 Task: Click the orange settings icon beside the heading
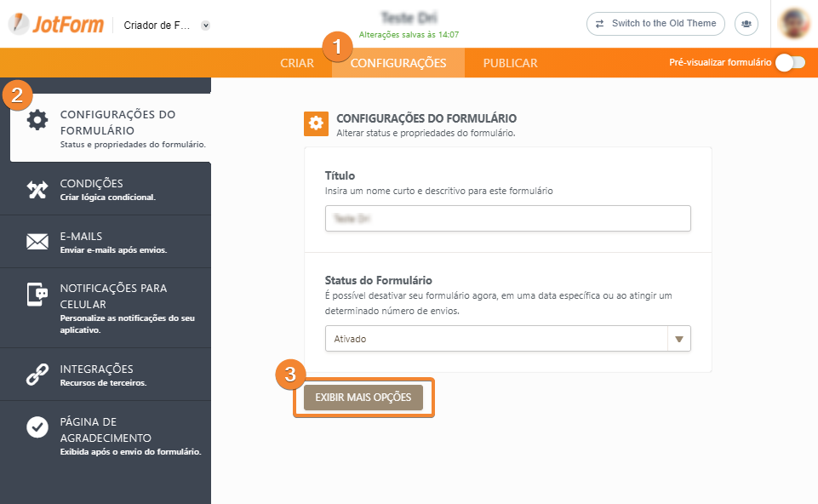click(x=316, y=123)
